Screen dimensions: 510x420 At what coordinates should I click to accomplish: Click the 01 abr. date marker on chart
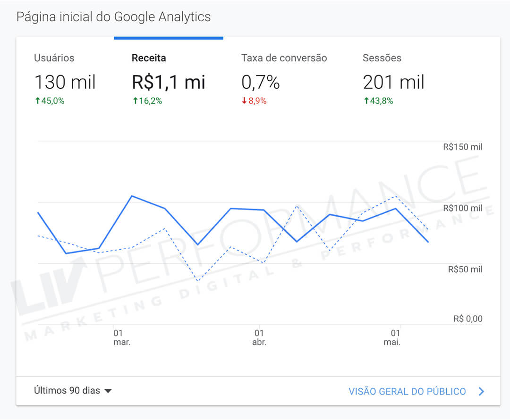click(259, 337)
